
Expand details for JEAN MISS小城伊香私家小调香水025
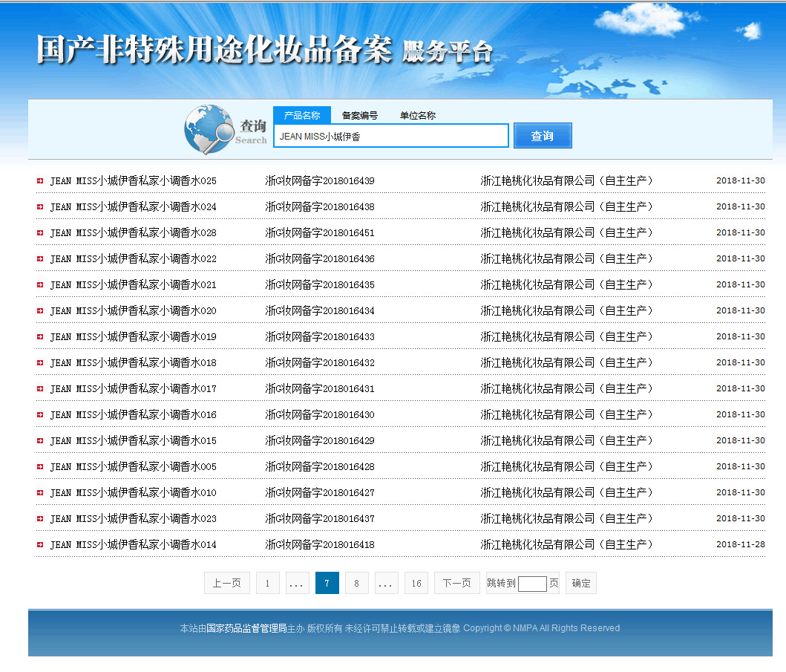click(39, 180)
